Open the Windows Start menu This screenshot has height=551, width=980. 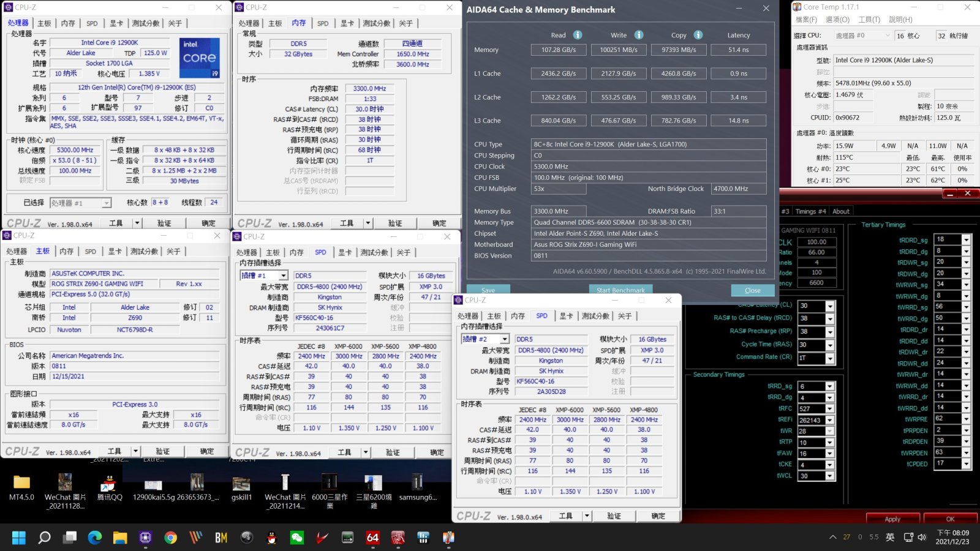coord(19,538)
